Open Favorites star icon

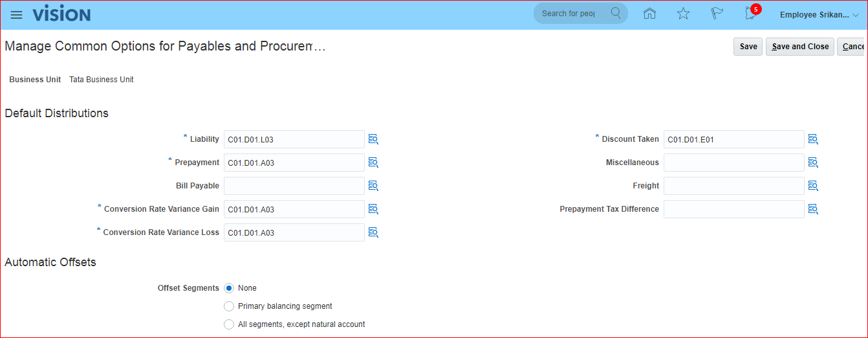pyautogui.click(x=683, y=14)
